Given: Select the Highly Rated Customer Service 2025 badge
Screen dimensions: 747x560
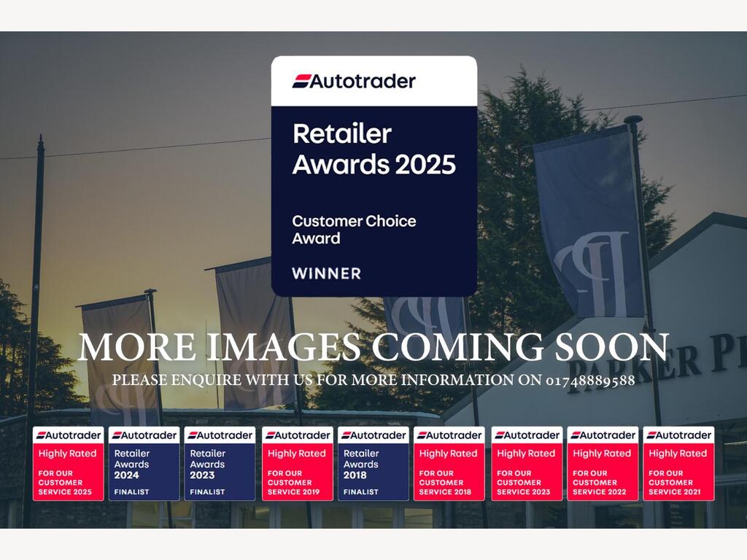Looking at the screenshot, I should coord(68,463).
